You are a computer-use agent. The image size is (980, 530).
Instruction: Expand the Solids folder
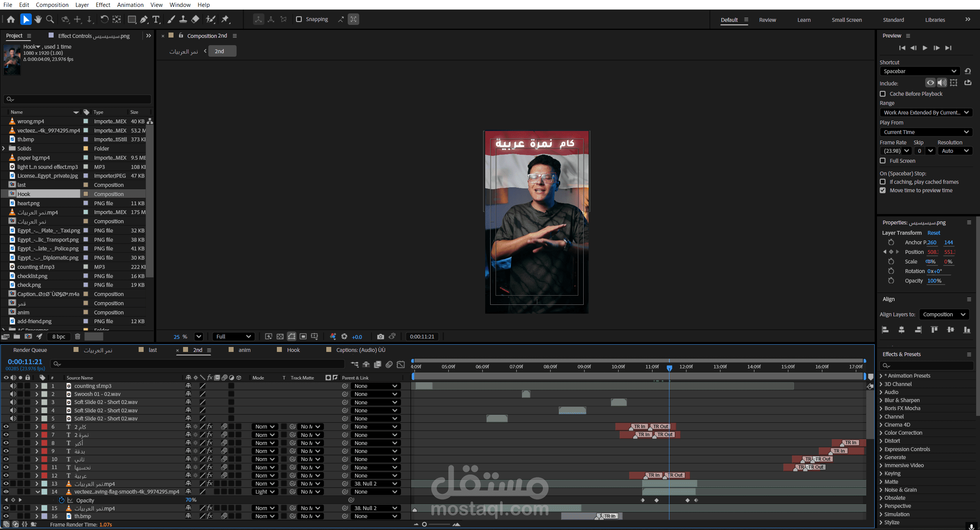click(4, 149)
